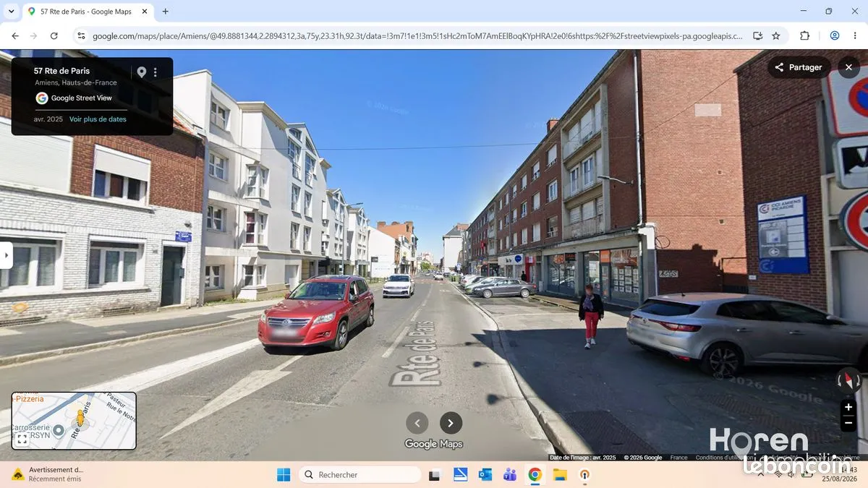Screen dimensions: 868x488
Task: Click the Rechercher taskbar search box
Action: [359, 474]
